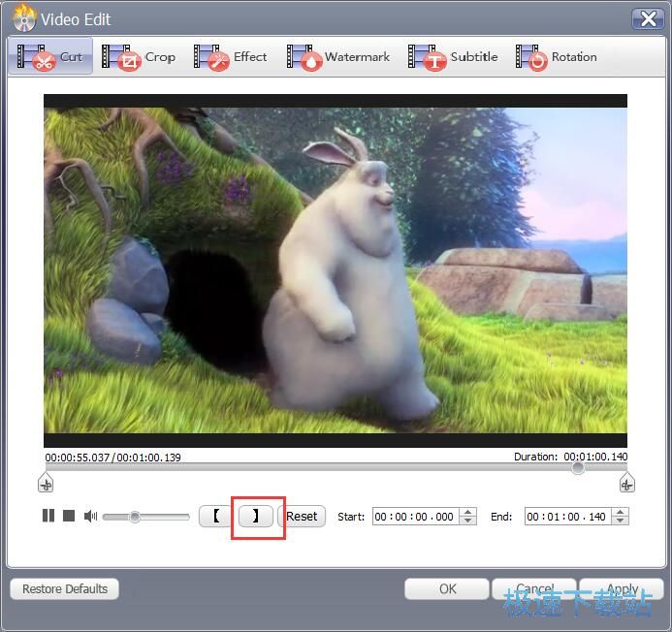The image size is (672, 632).
Task: Switch to the Cut tab
Action: [x=50, y=56]
